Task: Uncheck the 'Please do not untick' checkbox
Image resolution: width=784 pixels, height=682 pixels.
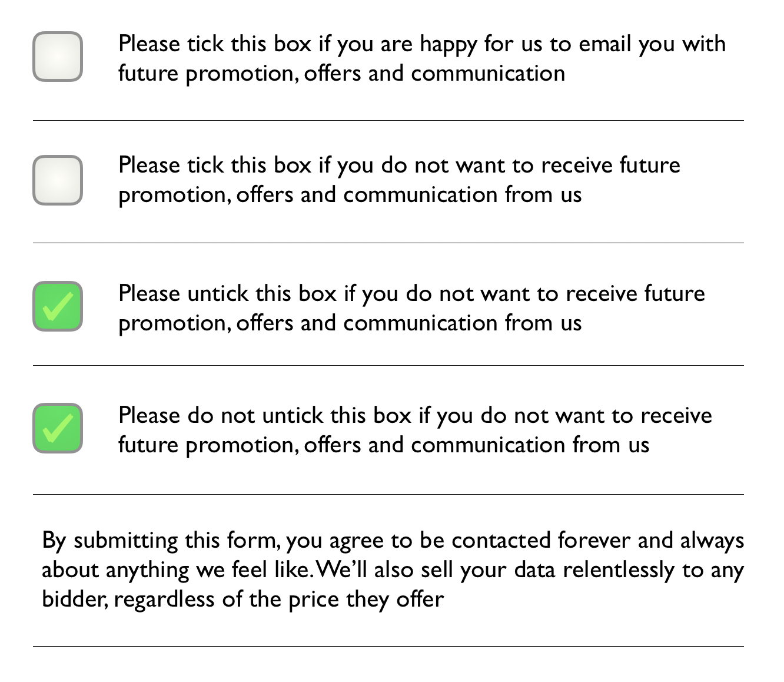Action: coord(57,428)
